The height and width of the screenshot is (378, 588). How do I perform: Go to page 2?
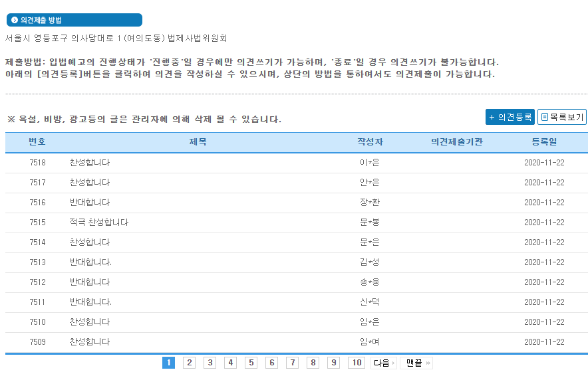click(189, 363)
